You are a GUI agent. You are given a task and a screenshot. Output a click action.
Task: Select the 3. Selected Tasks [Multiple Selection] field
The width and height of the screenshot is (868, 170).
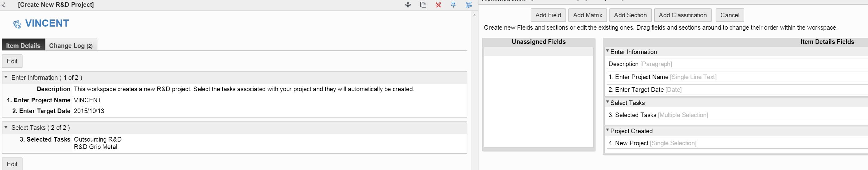(737, 115)
